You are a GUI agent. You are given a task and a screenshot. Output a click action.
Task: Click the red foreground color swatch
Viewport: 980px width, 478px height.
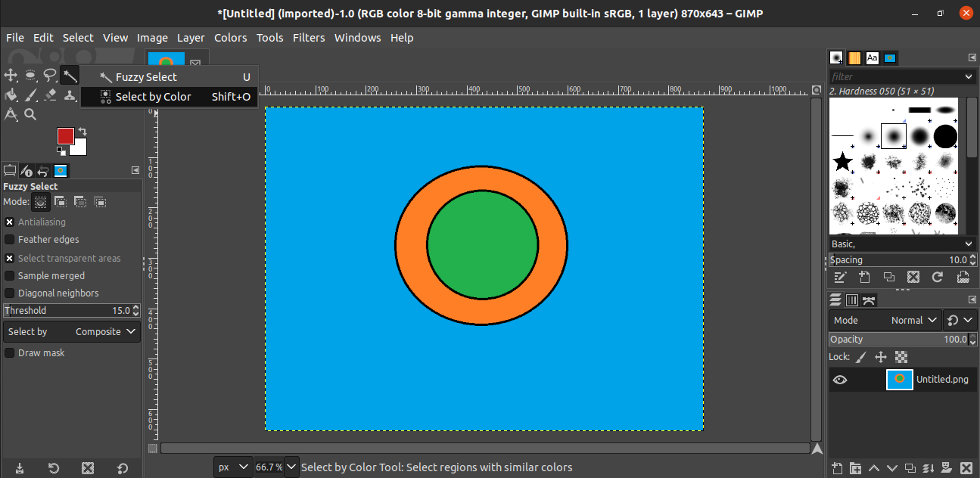[x=65, y=136]
